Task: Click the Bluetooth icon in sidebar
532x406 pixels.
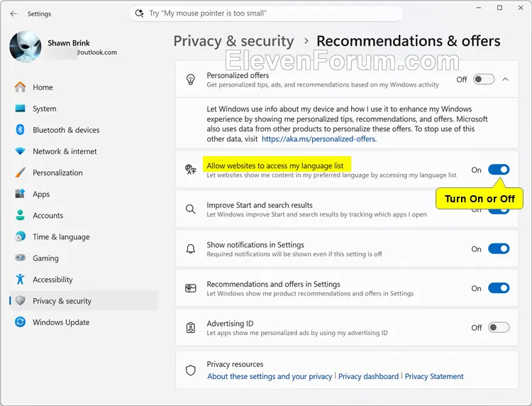Action: click(21, 130)
